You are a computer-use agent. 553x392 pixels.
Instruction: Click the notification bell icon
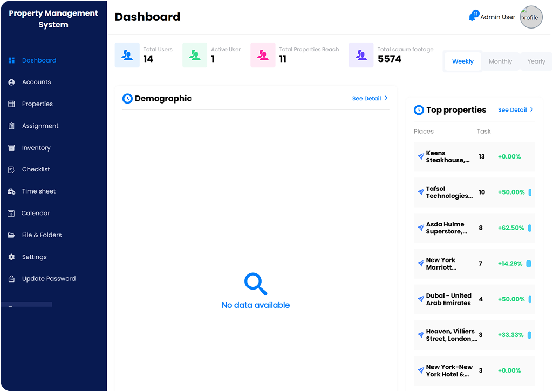point(473,17)
